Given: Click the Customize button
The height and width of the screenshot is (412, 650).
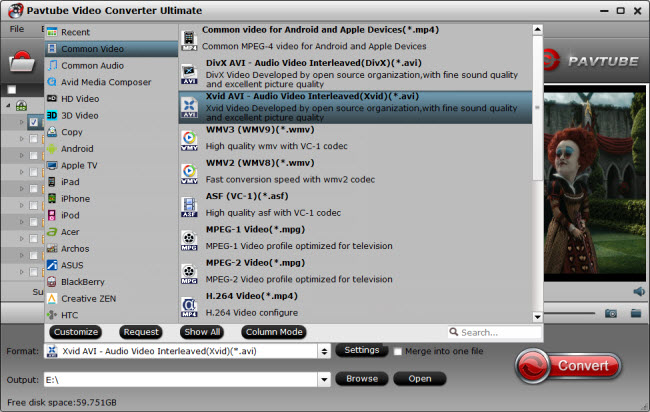Looking at the screenshot, I should [x=75, y=332].
